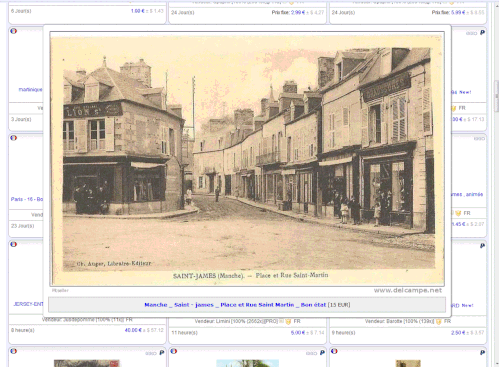
Task: Click the 5.00 € price link
Action: [298, 333]
